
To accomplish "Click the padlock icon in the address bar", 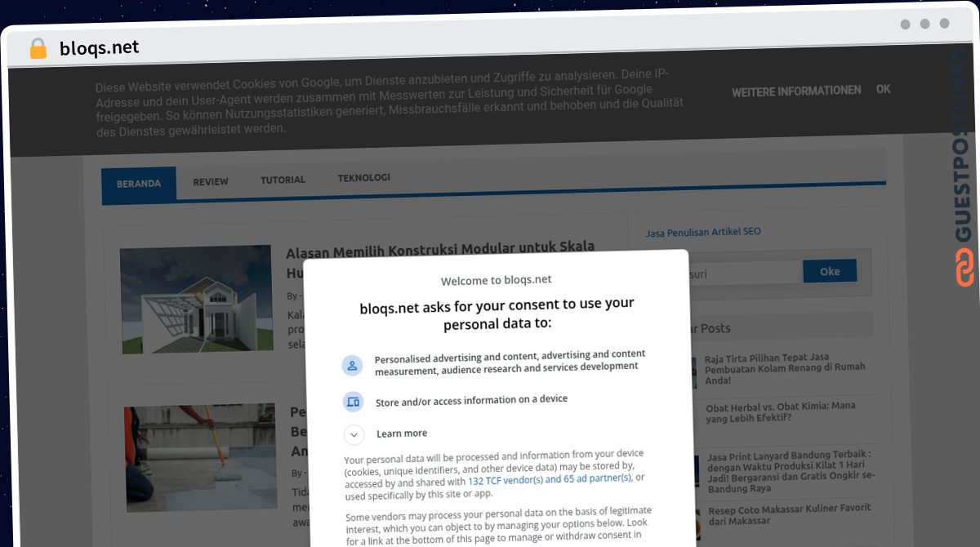I will 36,48.
